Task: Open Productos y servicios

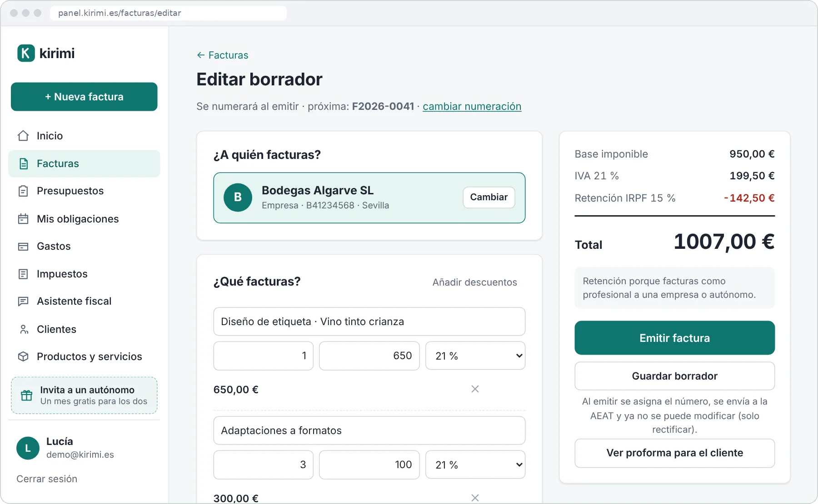Action: 84,356
